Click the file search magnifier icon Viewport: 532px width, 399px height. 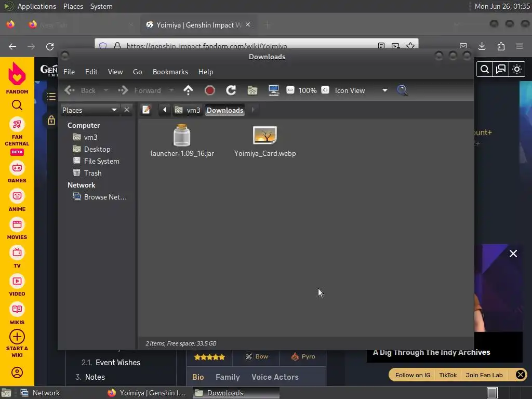402,90
